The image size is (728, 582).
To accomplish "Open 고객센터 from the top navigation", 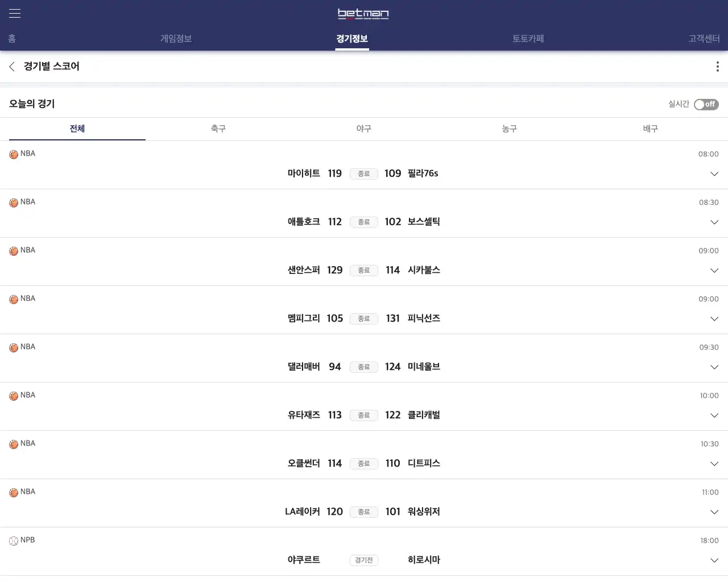I will [x=704, y=39].
